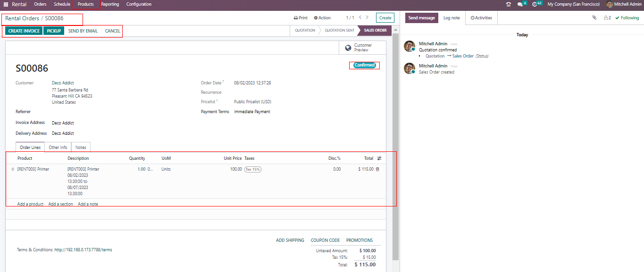This screenshot has width=644, height=272.
Task: Open the attachments paperclip icon
Action: tap(594, 18)
